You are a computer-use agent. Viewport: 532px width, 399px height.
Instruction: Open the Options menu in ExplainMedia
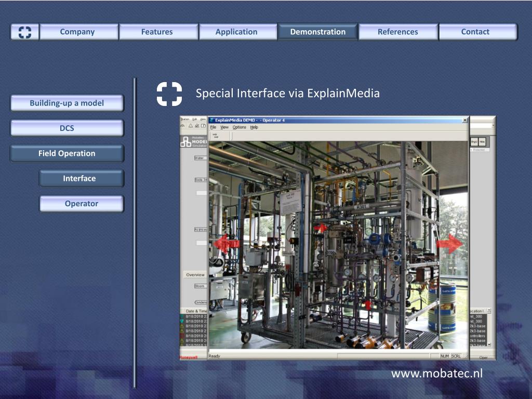[239, 127]
